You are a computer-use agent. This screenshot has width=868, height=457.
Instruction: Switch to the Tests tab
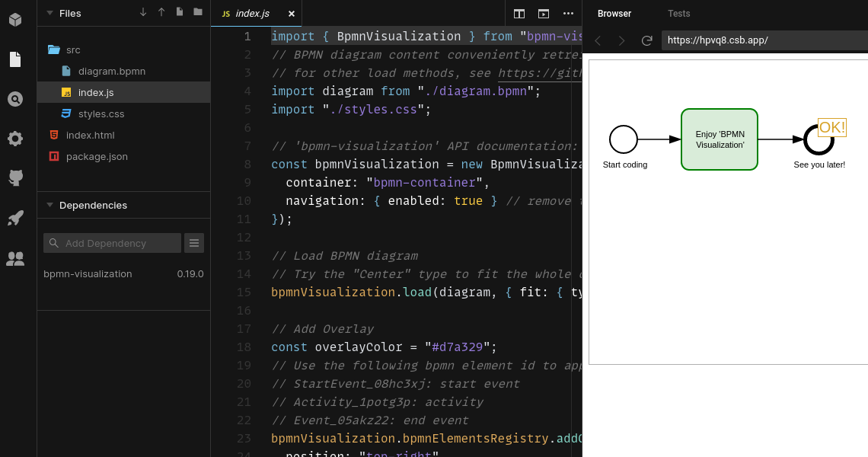click(x=678, y=13)
